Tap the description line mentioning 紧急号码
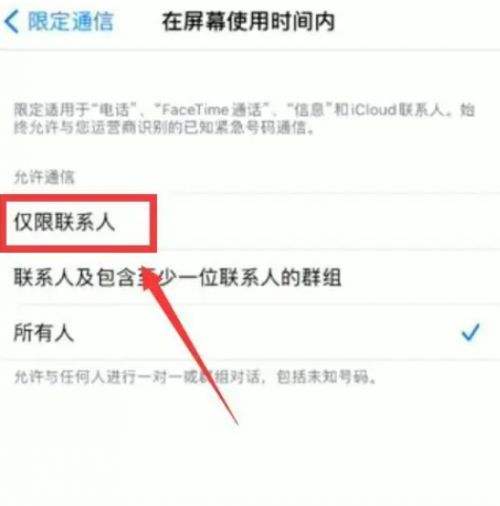500x506 pixels. [x=163, y=127]
